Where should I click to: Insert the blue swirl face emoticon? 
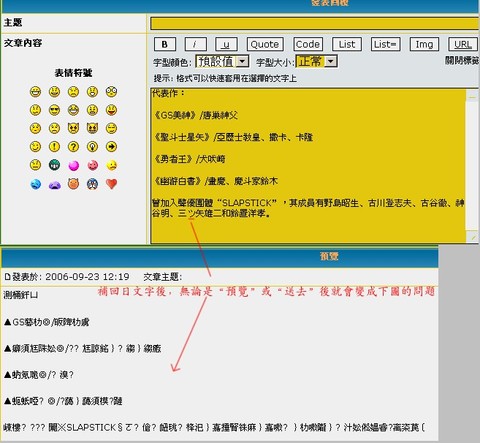35,184
